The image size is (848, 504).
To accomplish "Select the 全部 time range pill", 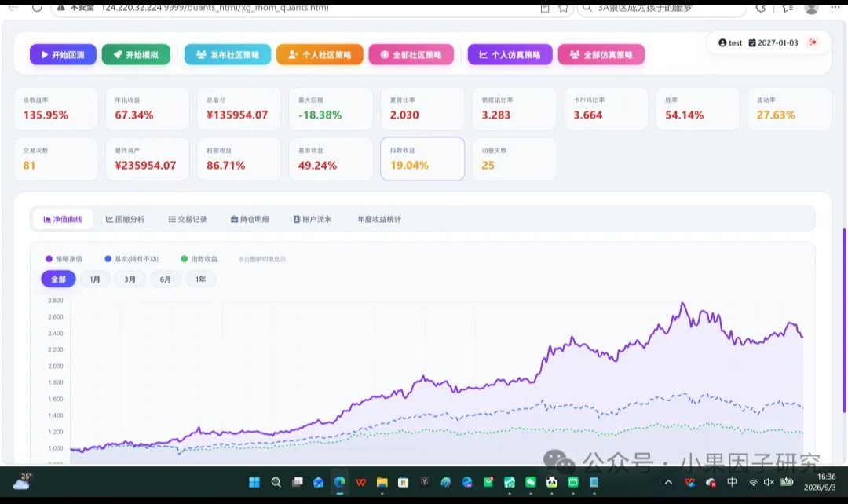I will pos(58,279).
